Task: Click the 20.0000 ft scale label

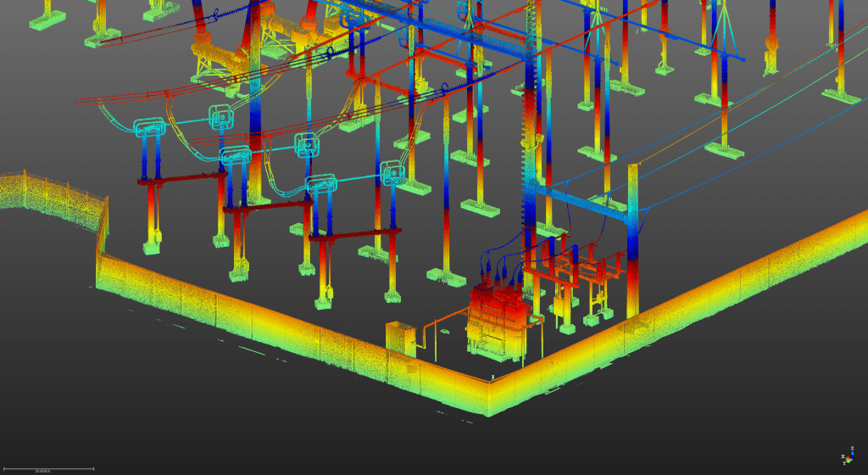Action: (41, 469)
